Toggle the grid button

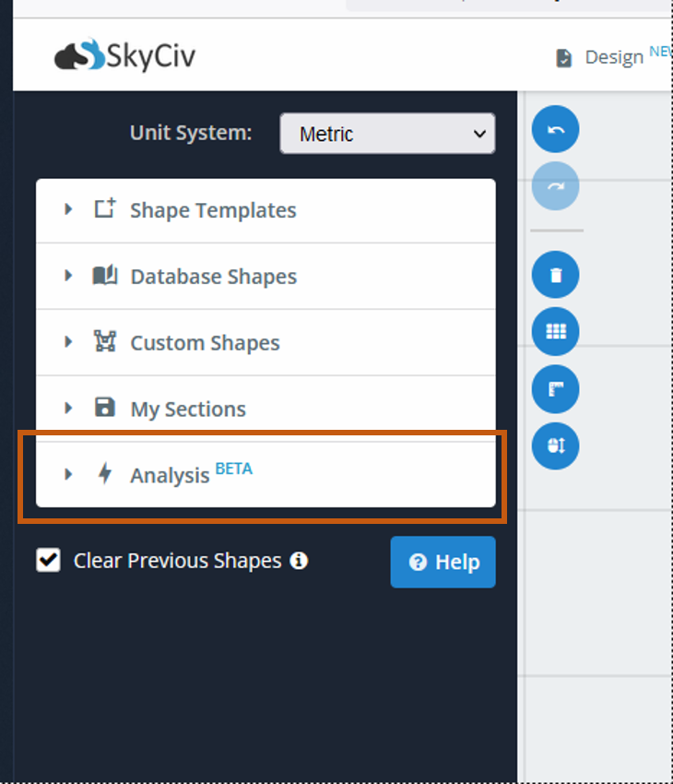point(555,331)
